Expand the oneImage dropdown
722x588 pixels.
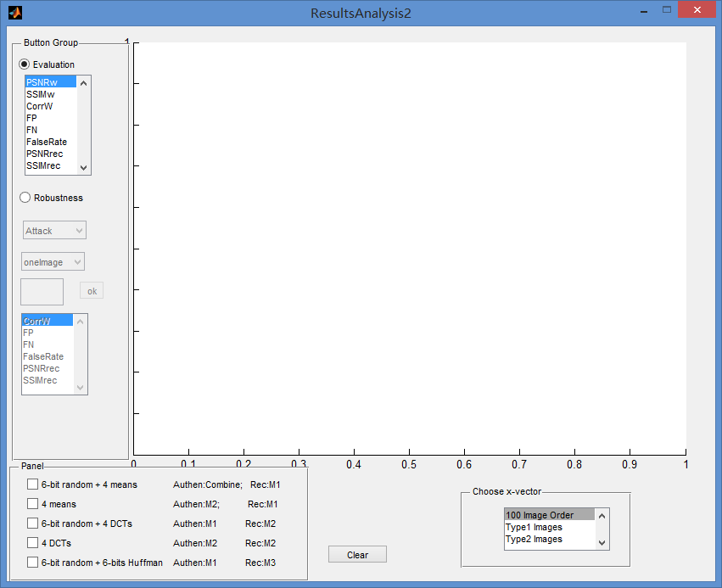click(x=53, y=262)
